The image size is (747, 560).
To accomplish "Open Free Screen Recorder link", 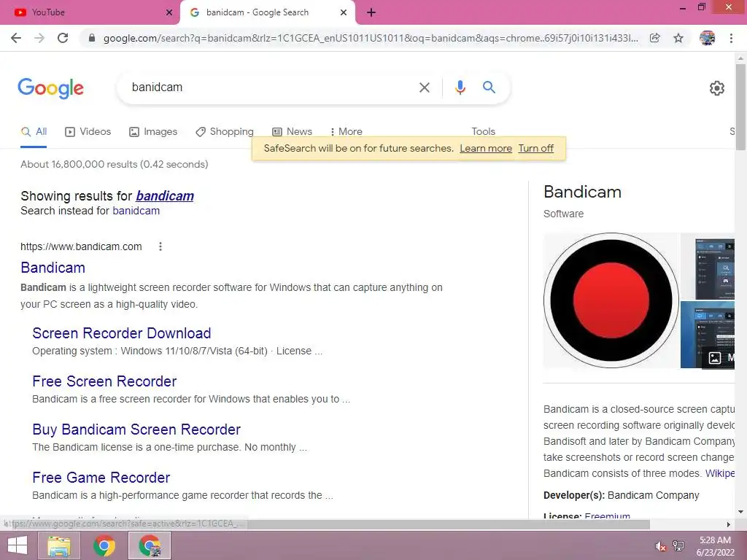I will tap(104, 381).
